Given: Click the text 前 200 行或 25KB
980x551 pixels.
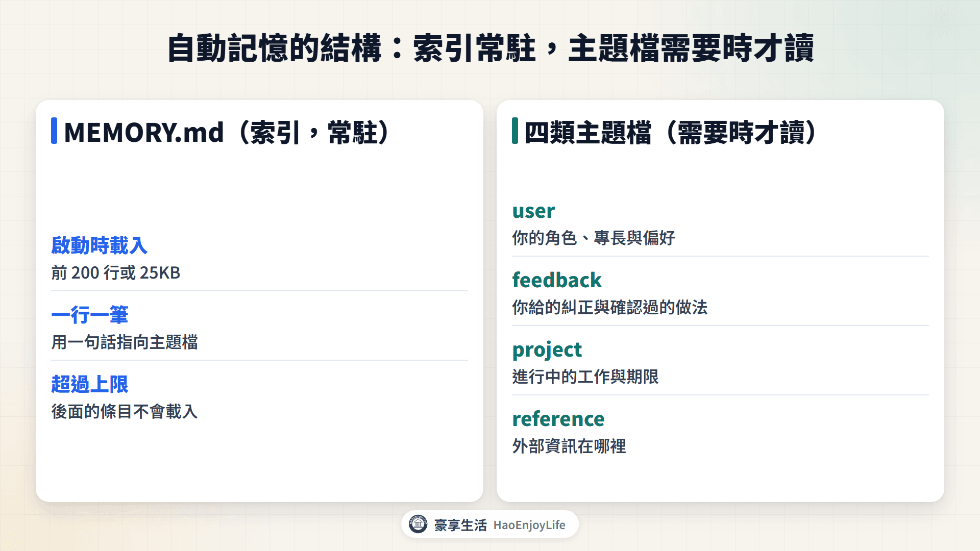Looking at the screenshot, I should (x=116, y=273).
